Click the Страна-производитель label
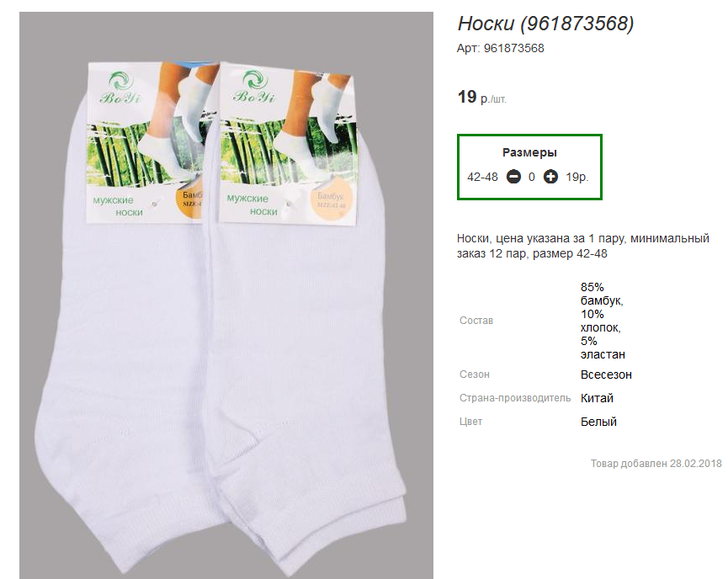The image size is (728, 579). point(515,398)
